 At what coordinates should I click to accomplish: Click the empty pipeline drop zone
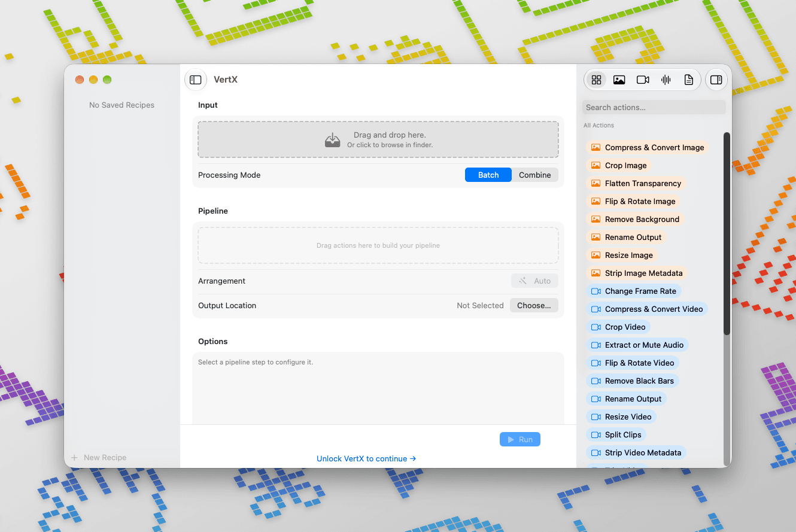[x=378, y=245]
